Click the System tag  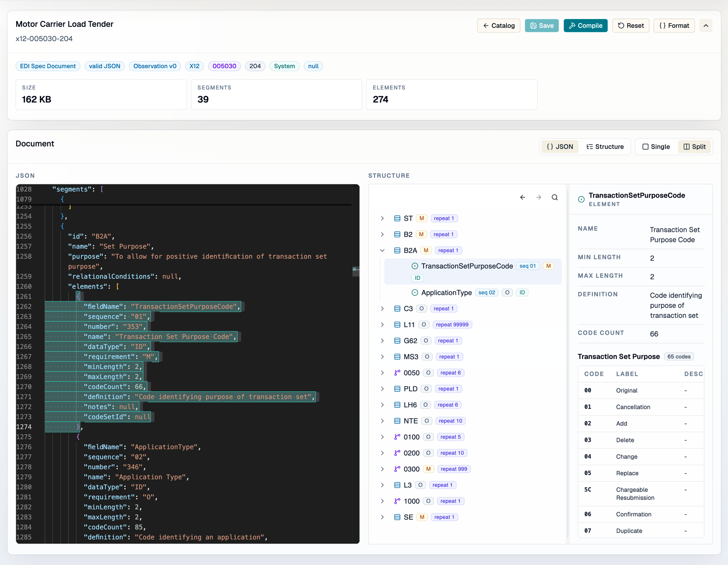pyautogui.click(x=284, y=66)
